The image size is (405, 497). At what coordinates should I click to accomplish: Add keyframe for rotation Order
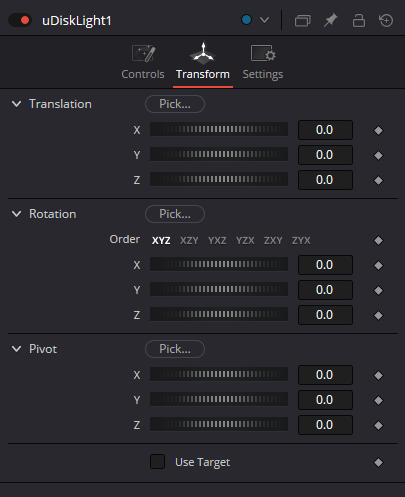point(378,240)
